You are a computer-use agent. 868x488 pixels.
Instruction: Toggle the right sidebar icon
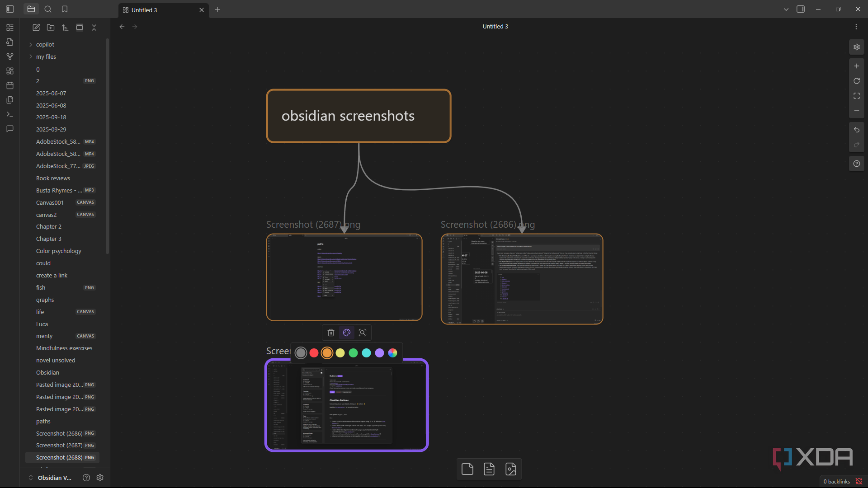[801, 9]
